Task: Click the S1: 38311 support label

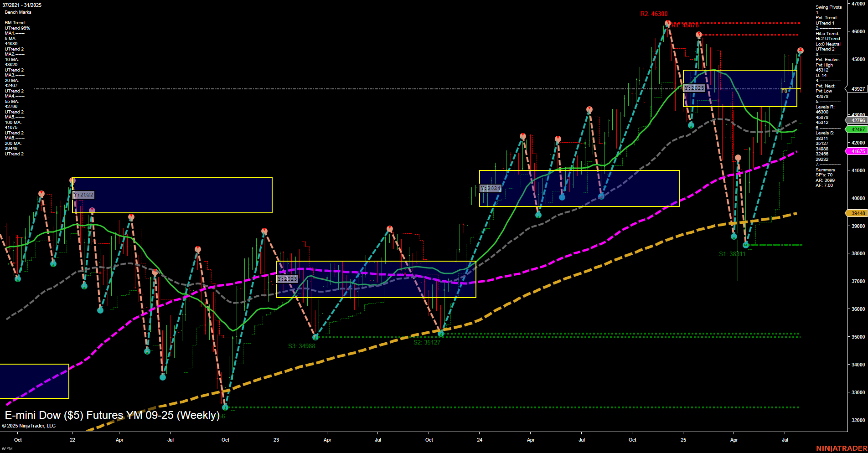Action: point(732,254)
